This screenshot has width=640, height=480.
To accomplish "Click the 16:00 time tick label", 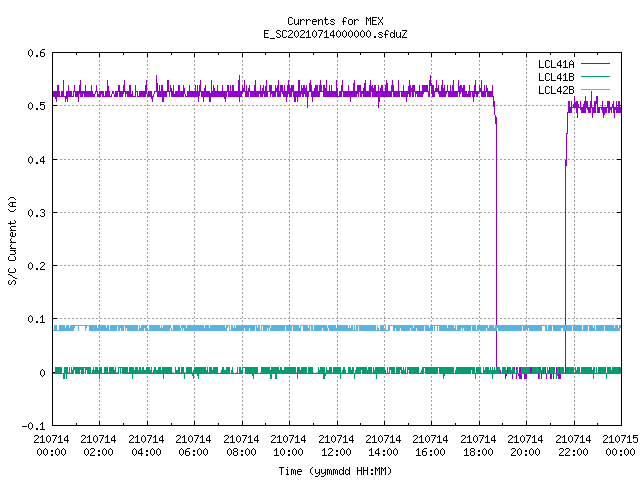I will point(430,452).
